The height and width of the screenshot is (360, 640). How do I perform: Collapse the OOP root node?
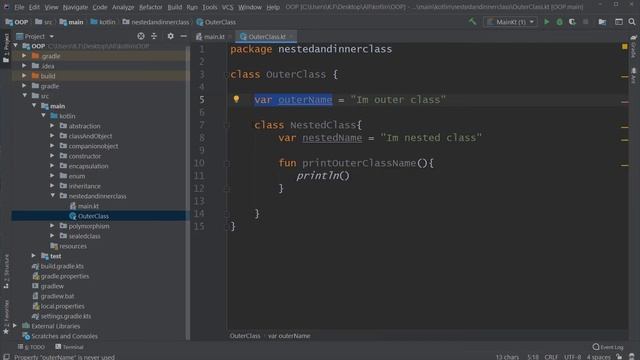point(16,46)
